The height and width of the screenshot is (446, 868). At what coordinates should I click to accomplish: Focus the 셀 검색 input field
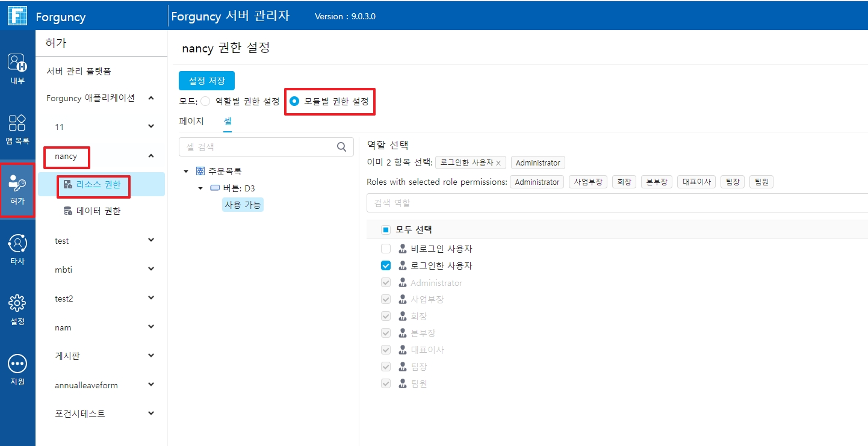[x=266, y=146]
